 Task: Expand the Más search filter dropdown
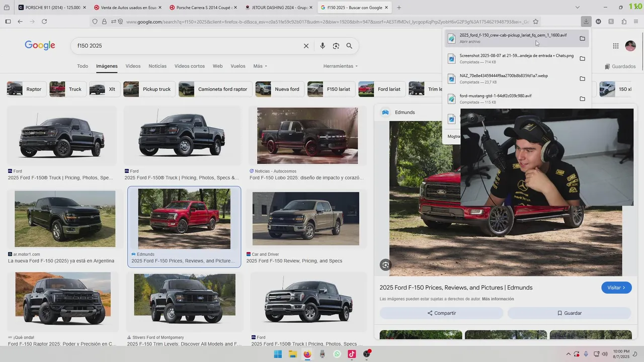coord(260,66)
